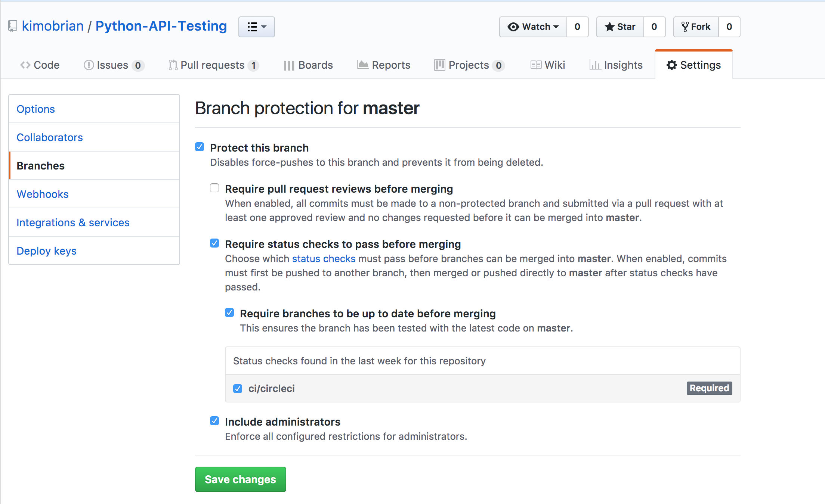
Task: Open Pull requests via its icon
Action: tap(173, 65)
